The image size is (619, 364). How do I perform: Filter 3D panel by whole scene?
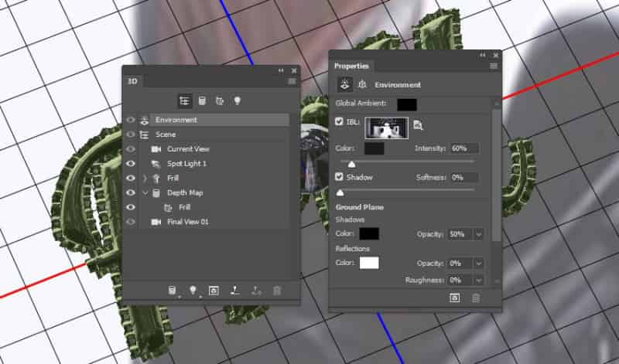(x=184, y=101)
